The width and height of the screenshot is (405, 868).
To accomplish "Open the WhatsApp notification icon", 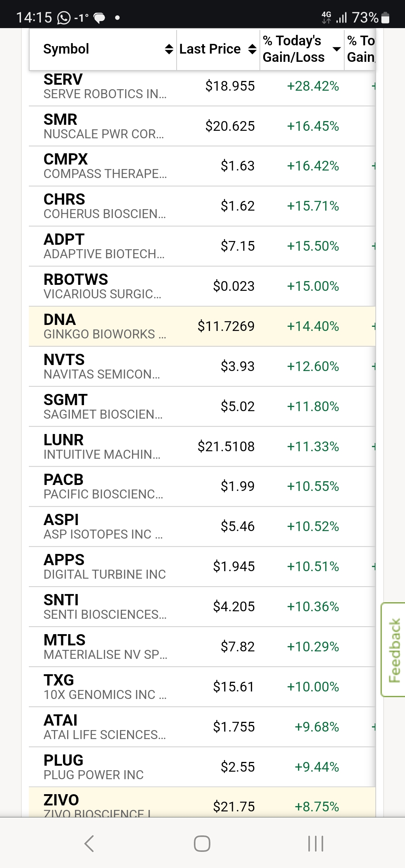I will point(64,18).
